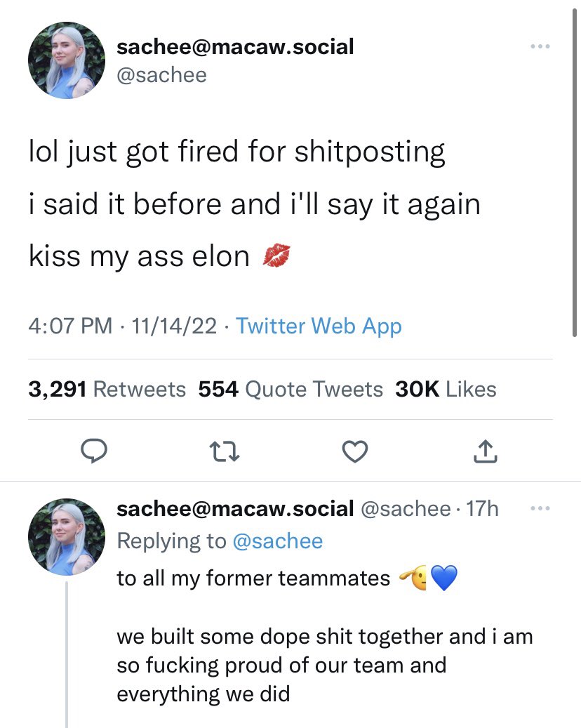Click @sachee in the Replying to line
The width and height of the screenshot is (581, 728).
[277, 541]
